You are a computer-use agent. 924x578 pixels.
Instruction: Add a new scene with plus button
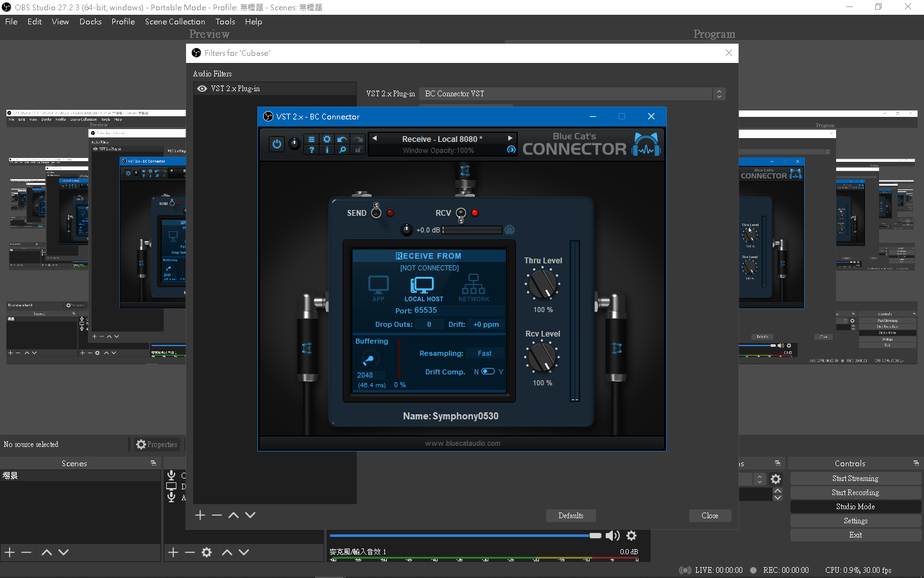(x=10, y=552)
